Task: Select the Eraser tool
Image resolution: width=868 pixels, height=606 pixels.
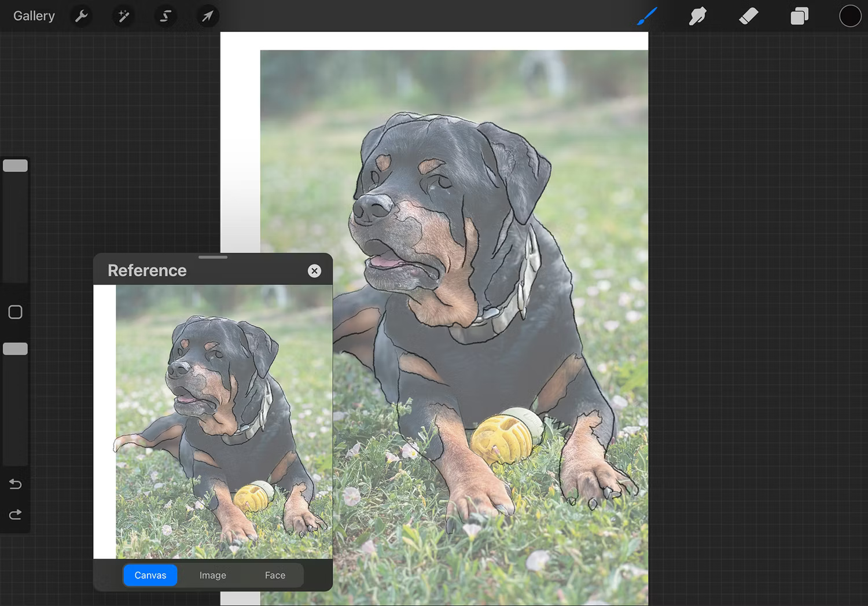Action: pos(748,16)
